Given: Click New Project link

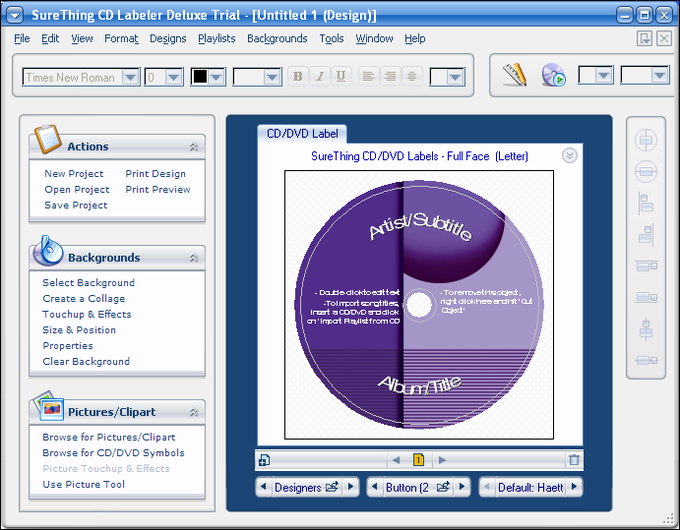Looking at the screenshot, I should point(74,173).
